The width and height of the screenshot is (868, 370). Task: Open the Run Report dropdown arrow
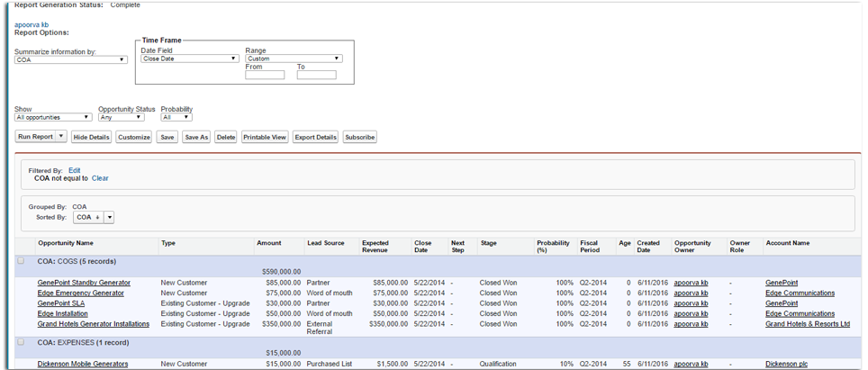click(61, 137)
